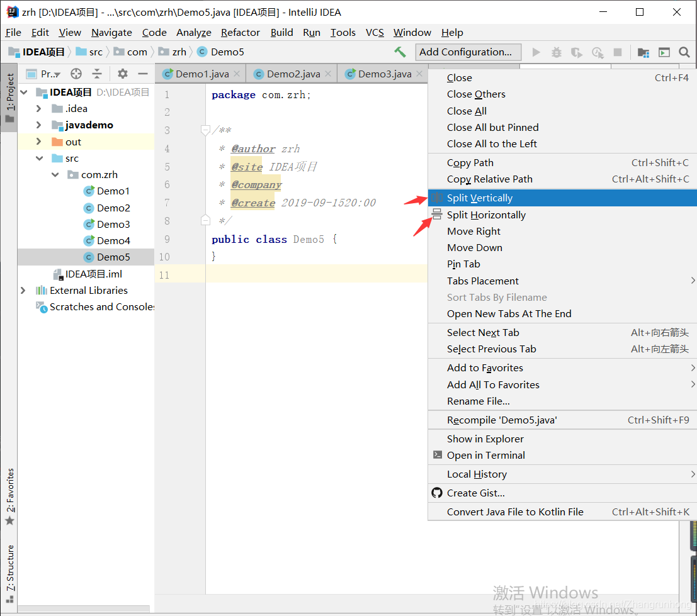Open the Add to Favorites submenu
Screen dimensions: 697x616
[x=562, y=367]
